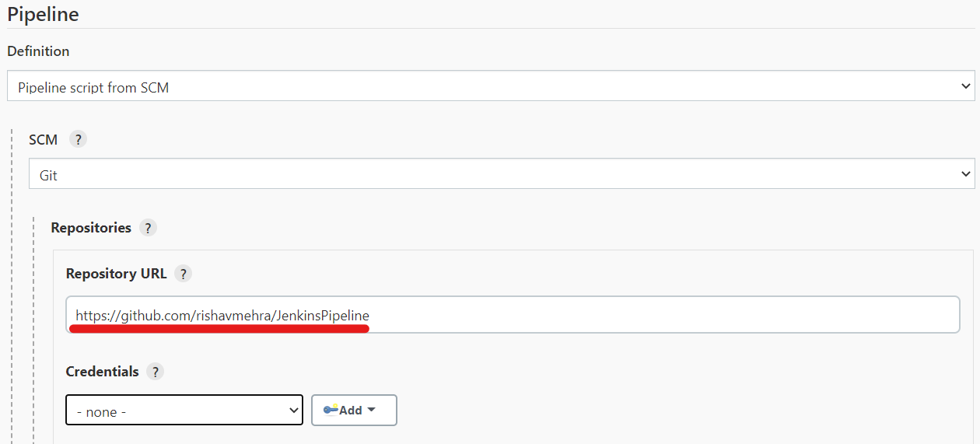Click the Repository URL help question mark

[x=183, y=274]
